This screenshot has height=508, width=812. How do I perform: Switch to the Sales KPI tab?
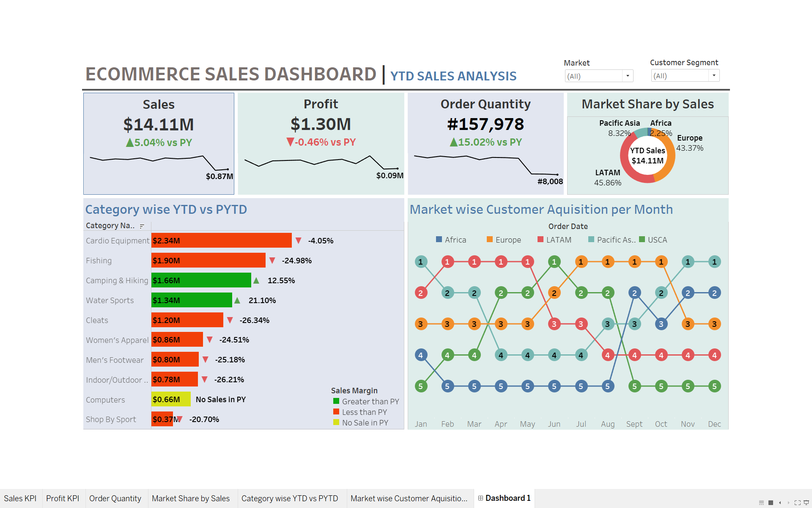(x=20, y=498)
